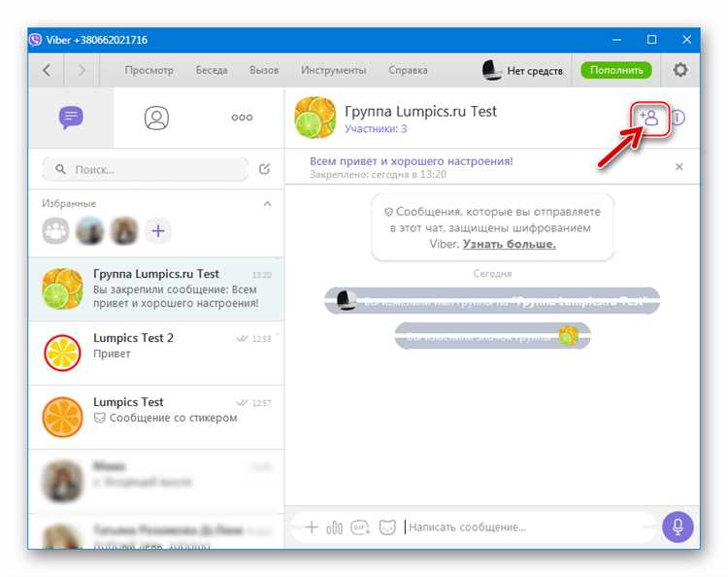728x577 pixels.
Task: Open the sticker picker icon
Action: 387,527
